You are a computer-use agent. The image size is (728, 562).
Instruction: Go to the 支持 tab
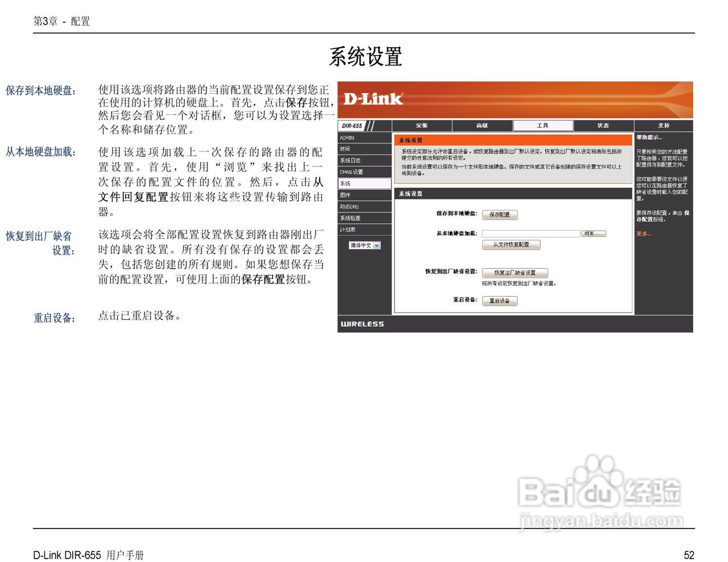point(664,126)
